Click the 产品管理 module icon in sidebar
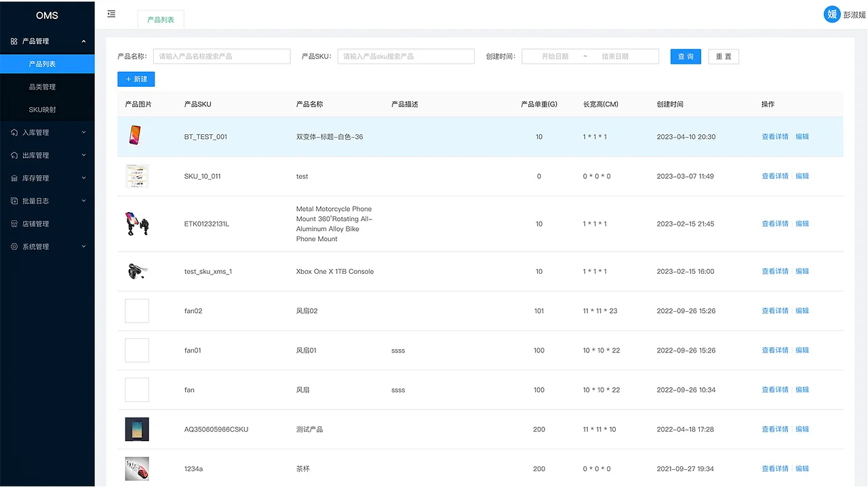868x488 pixels. point(15,41)
